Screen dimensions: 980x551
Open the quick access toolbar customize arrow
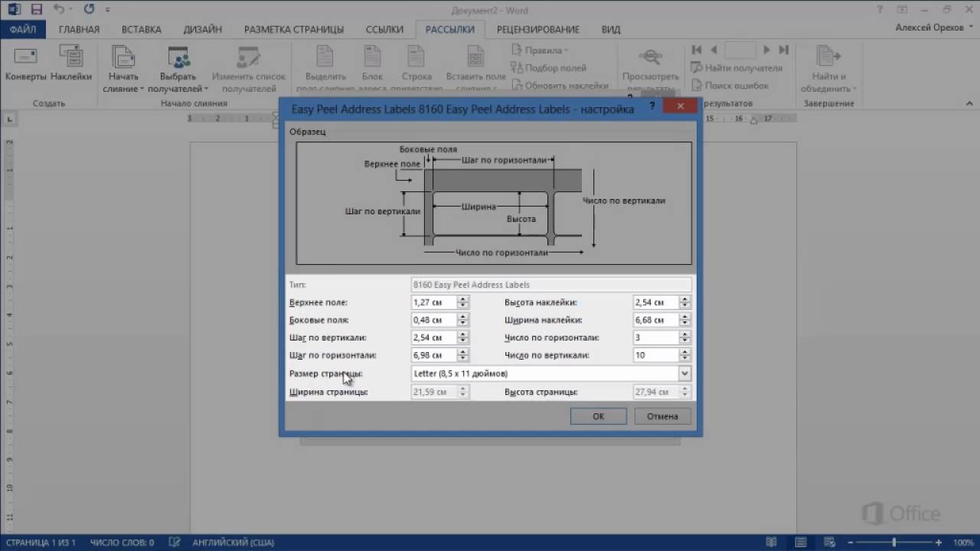pos(107,10)
